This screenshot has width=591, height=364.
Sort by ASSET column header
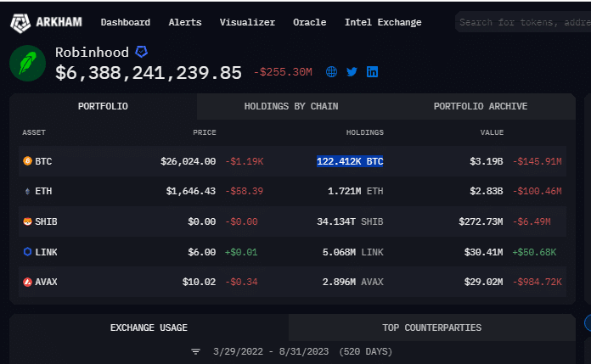pyautogui.click(x=34, y=132)
